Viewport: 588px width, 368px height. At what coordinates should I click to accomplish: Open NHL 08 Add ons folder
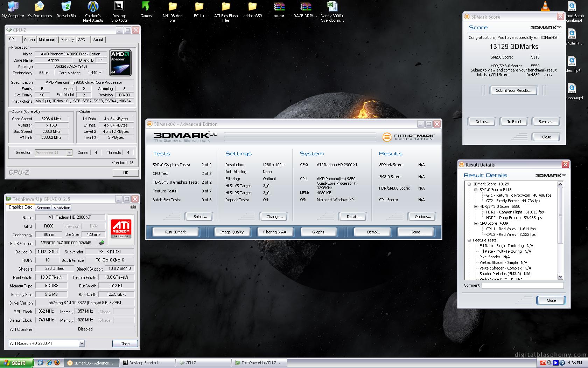[173, 12]
